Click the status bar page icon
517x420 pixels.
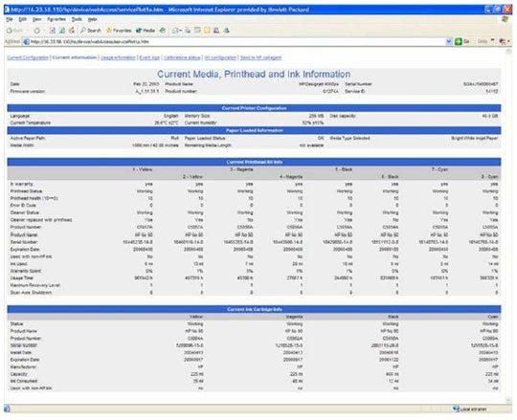[7, 409]
